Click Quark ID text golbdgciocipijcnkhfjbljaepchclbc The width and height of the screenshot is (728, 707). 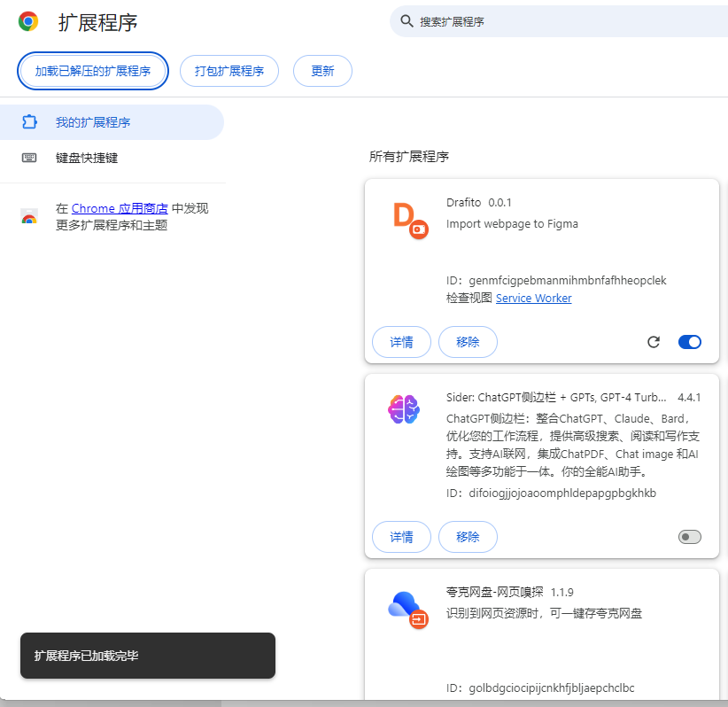click(552, 688)
